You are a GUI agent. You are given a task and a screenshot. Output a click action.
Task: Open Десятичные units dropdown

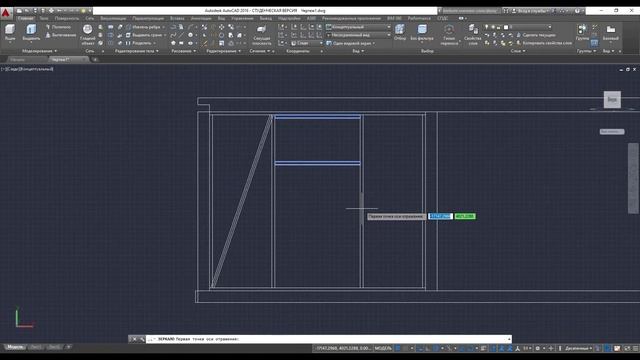click(578, 349)
